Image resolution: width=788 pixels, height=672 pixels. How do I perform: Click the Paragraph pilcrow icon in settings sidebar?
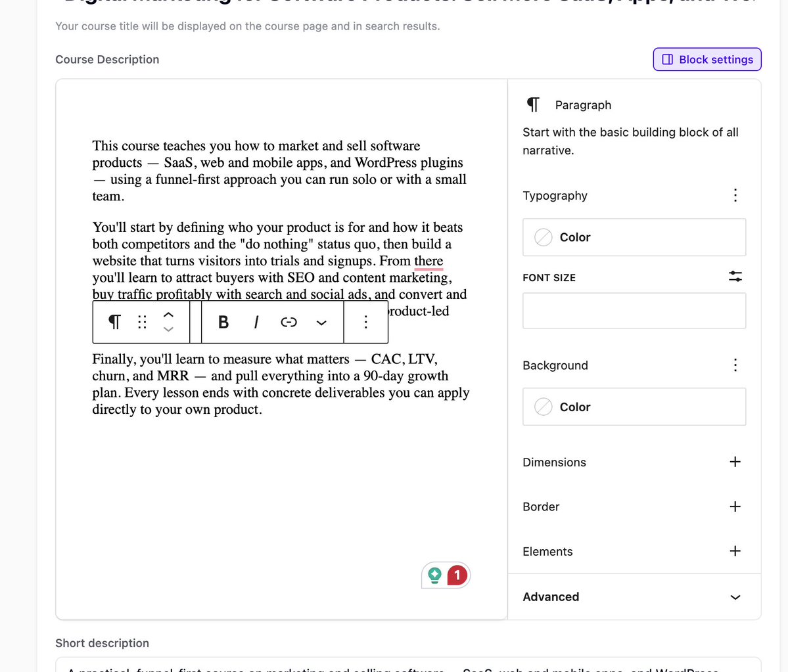533,104
